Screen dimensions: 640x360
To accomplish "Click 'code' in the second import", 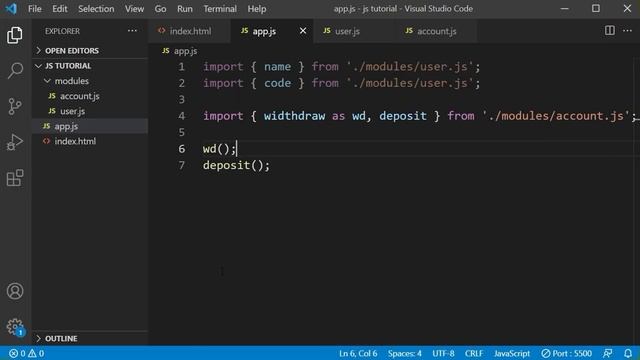I will pyautogui.click(x=278, y=83).
